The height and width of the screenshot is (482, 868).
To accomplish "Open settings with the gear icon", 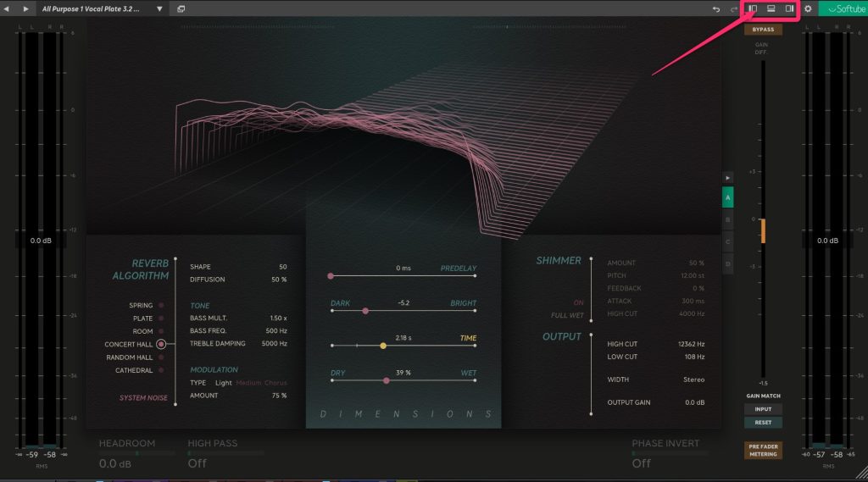I will [808, 9].
